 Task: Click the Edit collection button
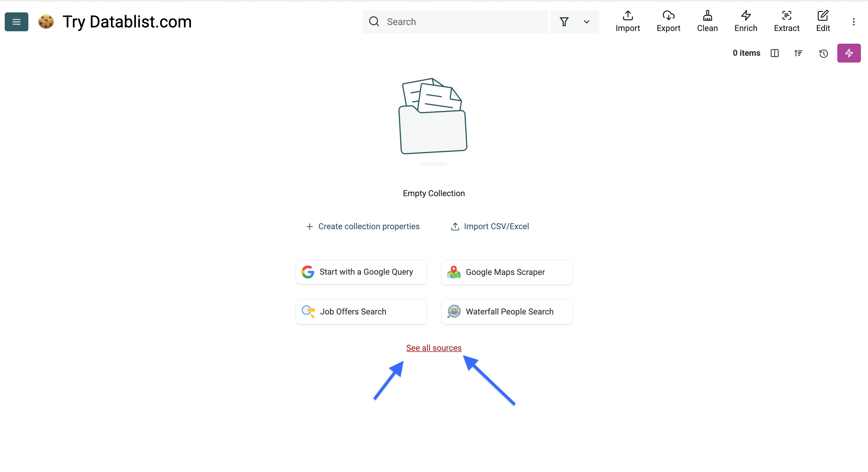click(x=823, y=21)
